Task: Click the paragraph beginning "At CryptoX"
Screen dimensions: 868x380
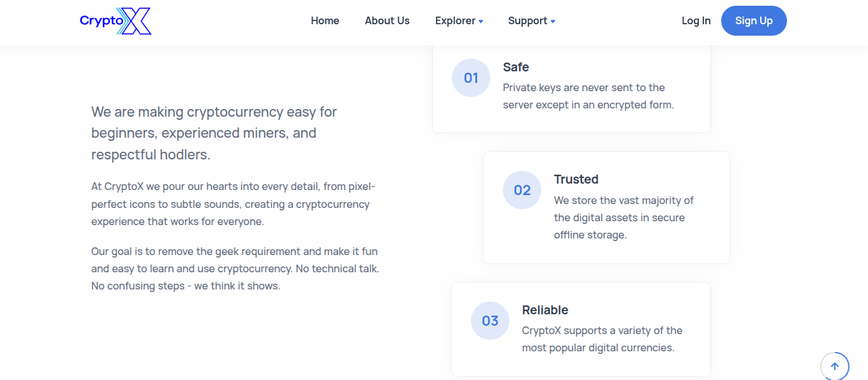Action: 233,204
